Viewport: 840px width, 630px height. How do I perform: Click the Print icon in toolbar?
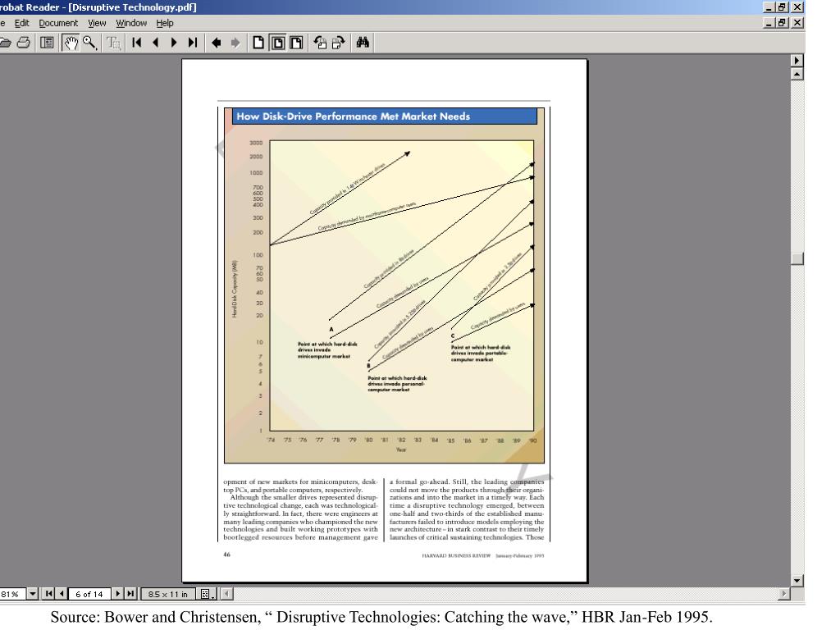24,43
